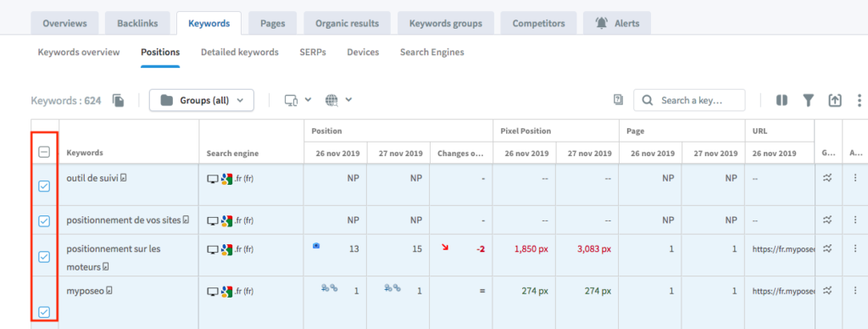Open actions menu for outil de suivi row
The image size is (868, 329).
click(x=855, y=178)
